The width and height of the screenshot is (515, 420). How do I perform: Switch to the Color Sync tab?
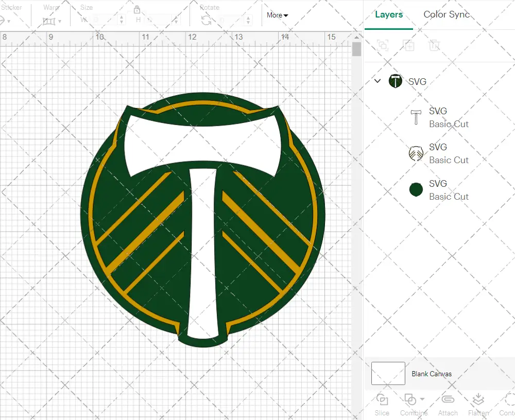tap(447, 14)
